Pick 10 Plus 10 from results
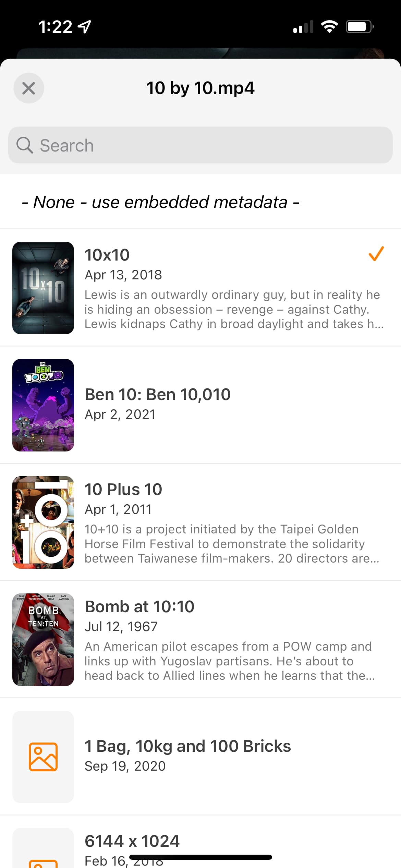This screenshot has width=401, height=868. 200,522
